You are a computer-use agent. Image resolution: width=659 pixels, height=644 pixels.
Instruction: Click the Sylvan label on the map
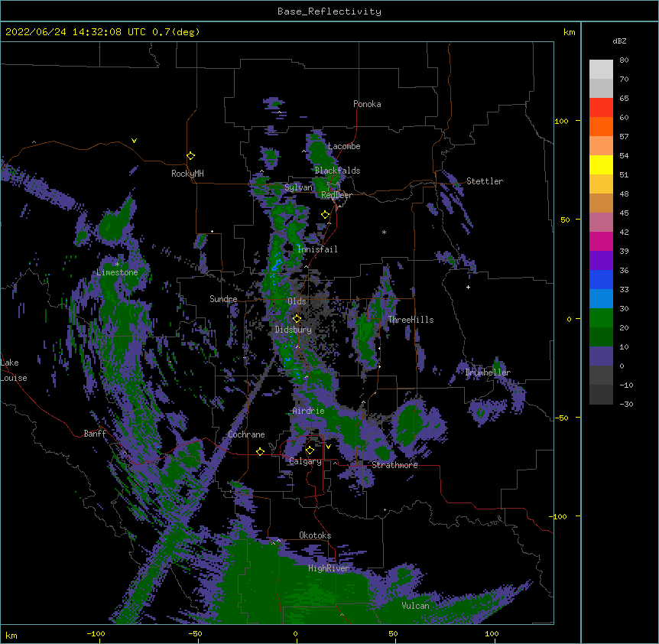tap(299, 187)
